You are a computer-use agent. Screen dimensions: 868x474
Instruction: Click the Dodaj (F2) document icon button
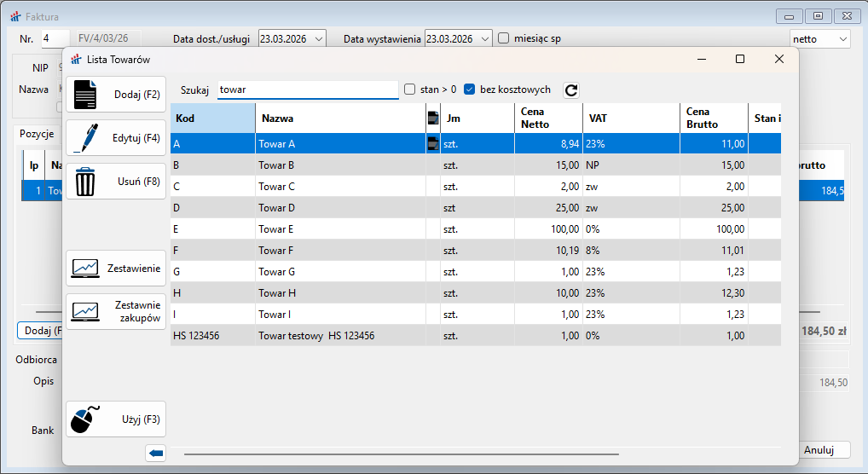pos(115,94)
